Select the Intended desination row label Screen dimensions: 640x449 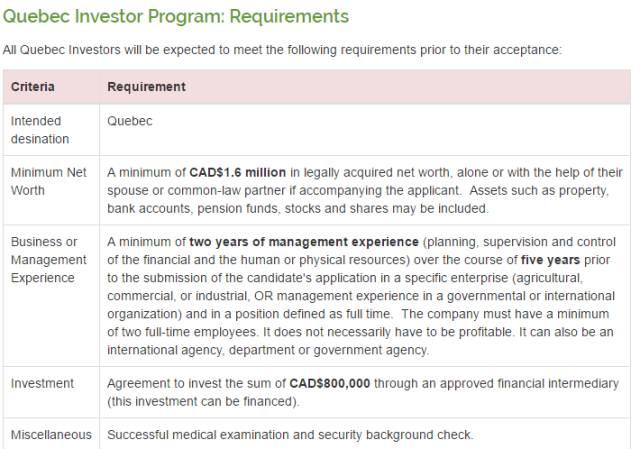[x=40, y=130]
